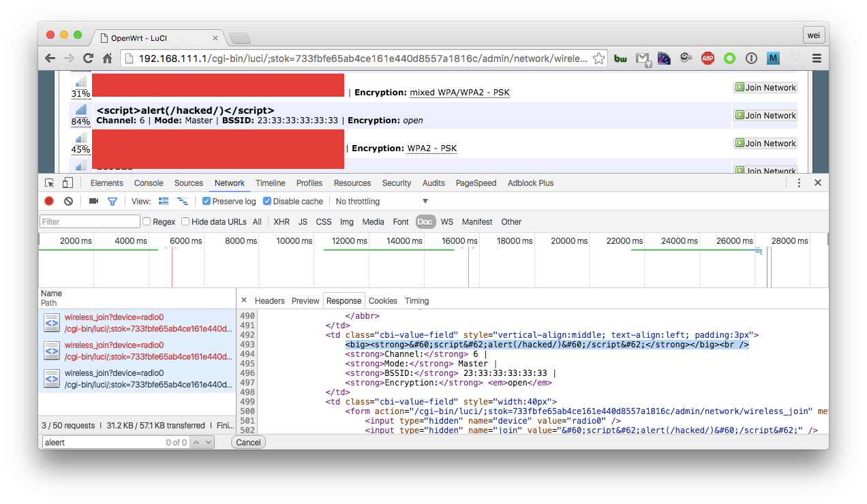Click Join Network for the script alert network
The height and width of the screenshot is (504, 867).
(765, 116)
